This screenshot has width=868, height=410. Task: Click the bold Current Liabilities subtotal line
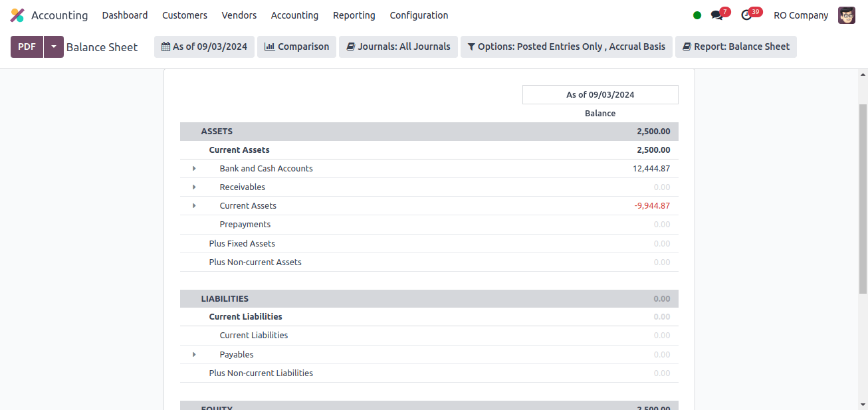coord(429,317)
